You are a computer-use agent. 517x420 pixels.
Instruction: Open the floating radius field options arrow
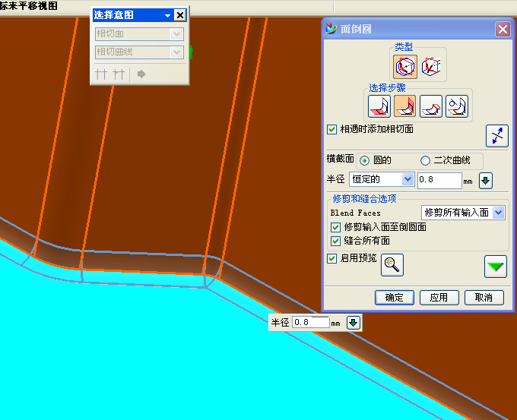tap(353, 323)
